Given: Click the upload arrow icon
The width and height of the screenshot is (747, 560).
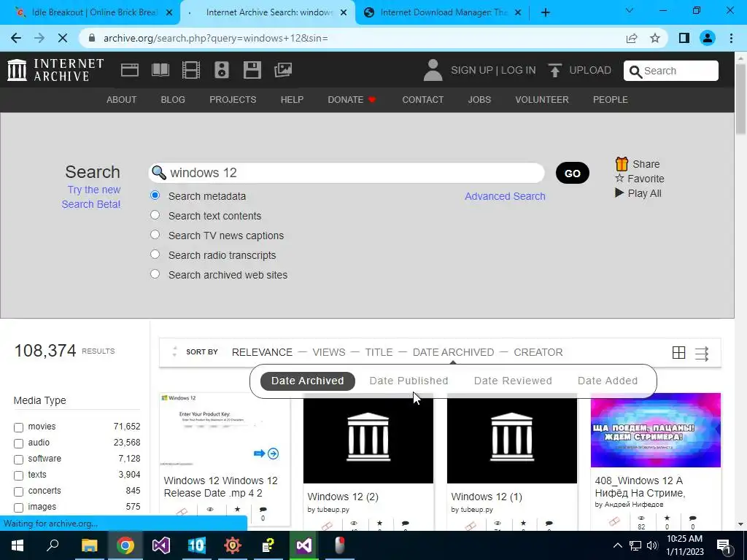Looking at the screenshot, I should coord(554,71).
